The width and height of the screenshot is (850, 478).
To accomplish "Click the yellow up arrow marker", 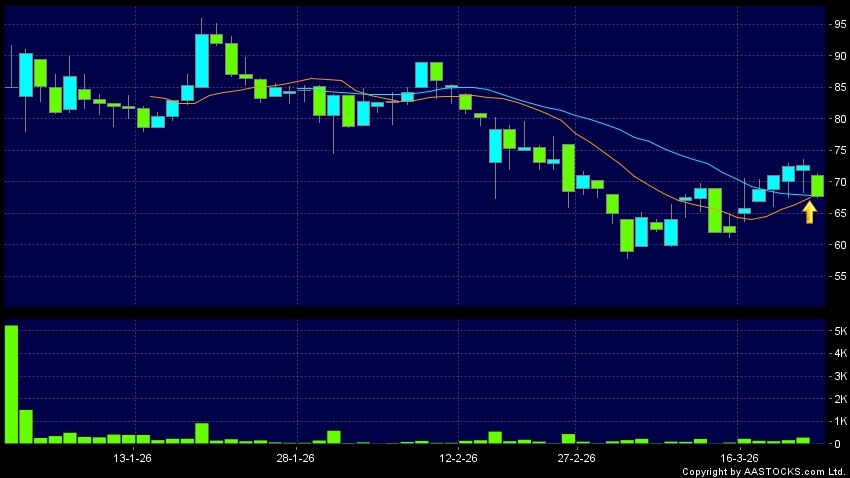I will pos(810,211).
